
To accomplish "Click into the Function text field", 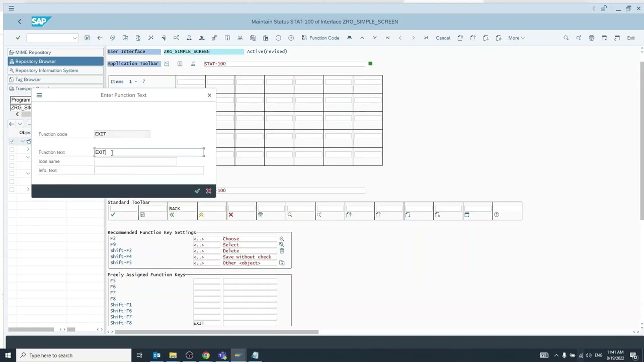I will point(149,152).
